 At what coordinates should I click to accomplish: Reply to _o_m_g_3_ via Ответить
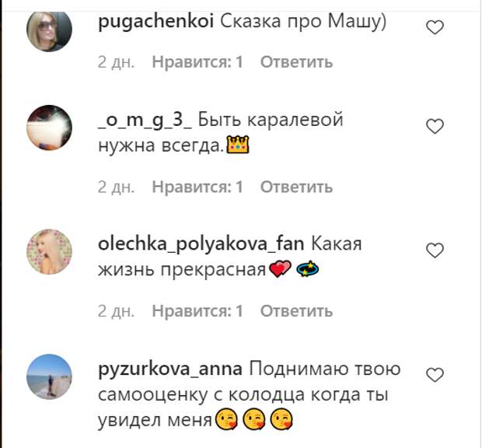pyautogui.click(x=297, y=187)
